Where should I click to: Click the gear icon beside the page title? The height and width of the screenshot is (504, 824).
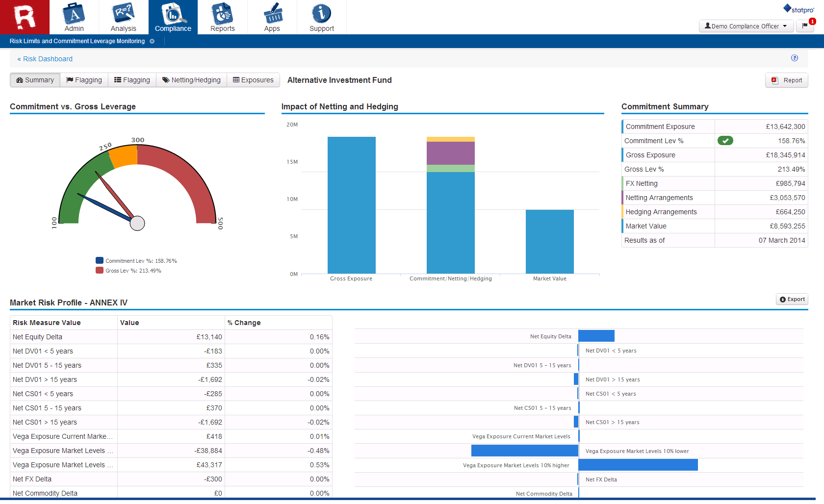click(152, 41)
